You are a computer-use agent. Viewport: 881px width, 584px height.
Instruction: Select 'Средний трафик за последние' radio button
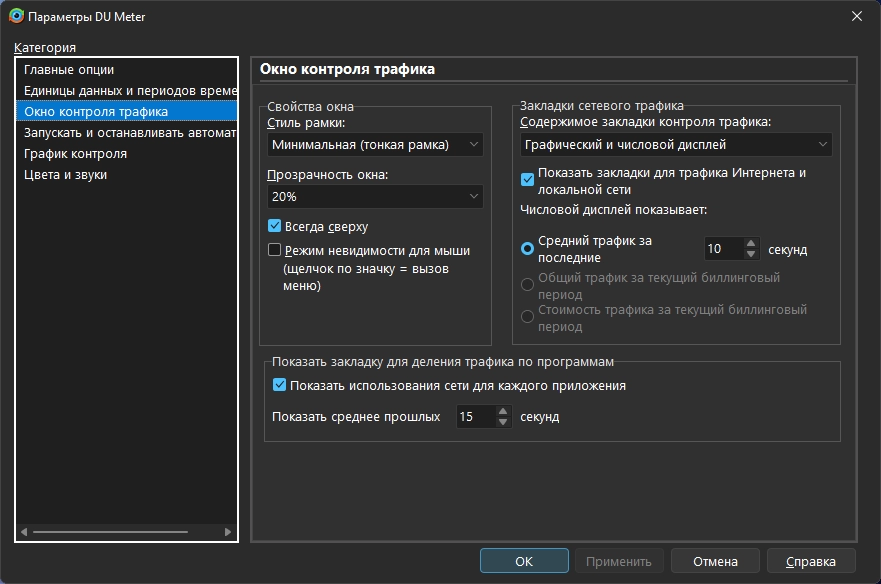click(528, 249)
